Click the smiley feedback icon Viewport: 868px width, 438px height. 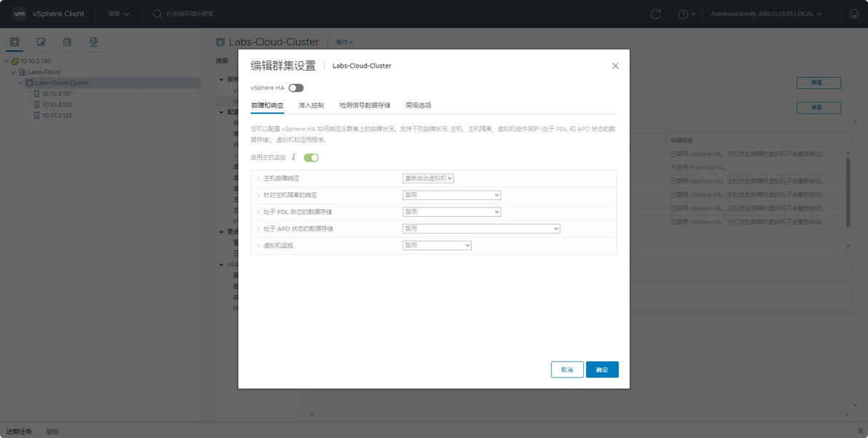click(854, 14)
